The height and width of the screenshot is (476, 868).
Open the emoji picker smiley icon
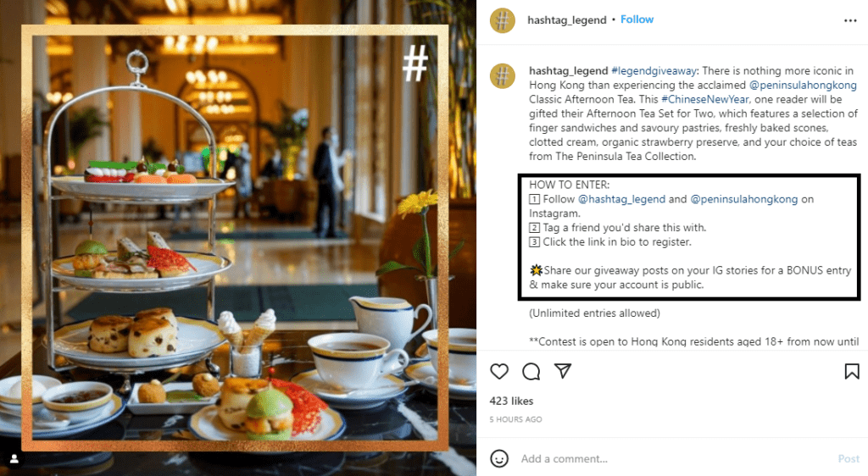point(499,458)
